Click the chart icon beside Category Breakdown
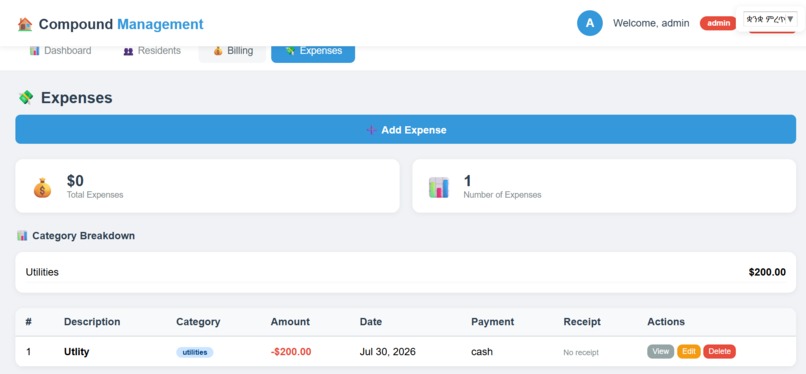Viewport: 806px width, 374px height. click(22, 236)
